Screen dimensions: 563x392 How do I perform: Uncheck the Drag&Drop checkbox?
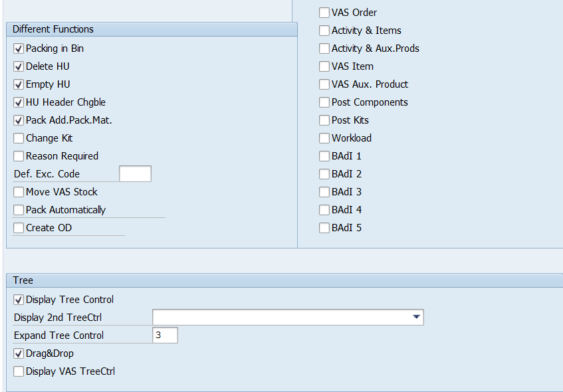tap(19, 353)
